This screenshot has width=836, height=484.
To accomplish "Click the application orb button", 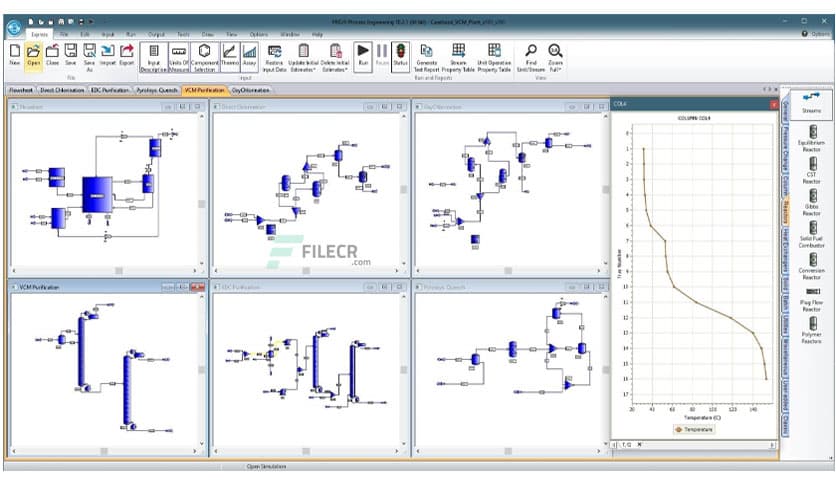I will click(x=14, y=27).
